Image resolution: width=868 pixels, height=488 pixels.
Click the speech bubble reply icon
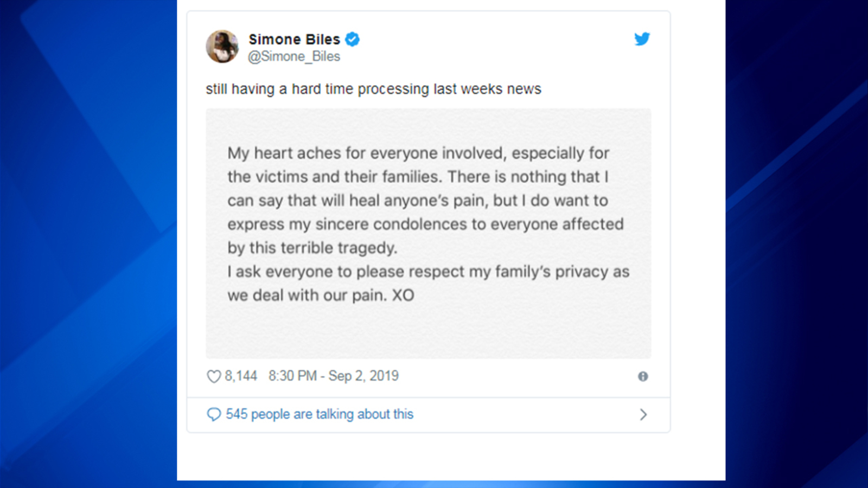click(214, 415)
